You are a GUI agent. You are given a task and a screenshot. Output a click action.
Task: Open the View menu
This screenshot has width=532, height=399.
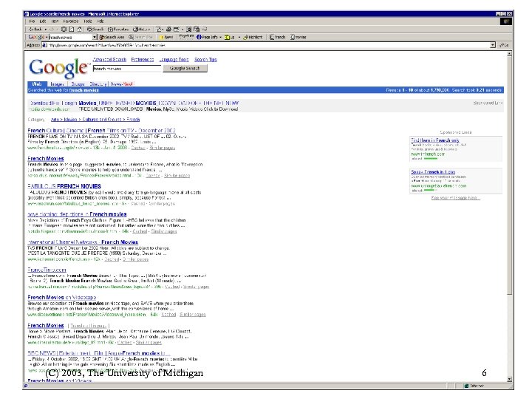tap(55, 21)
